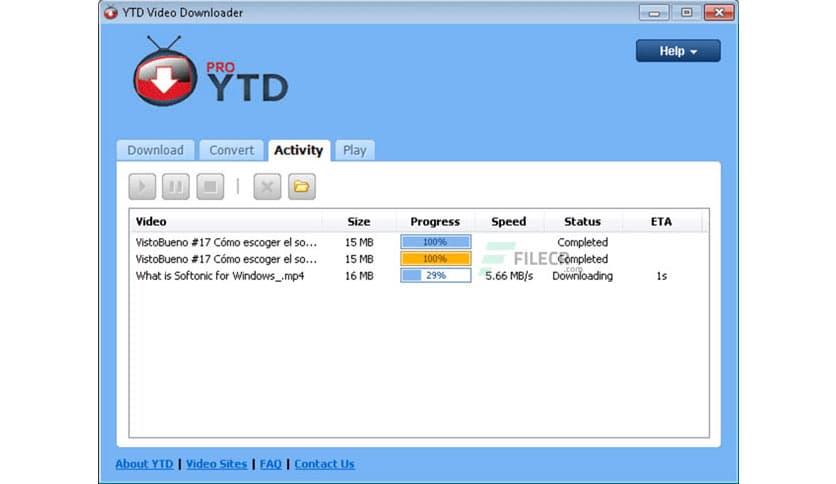Sort by the Status column header
The height and width of the screenshot is (484, 836).
pos(582,221)
